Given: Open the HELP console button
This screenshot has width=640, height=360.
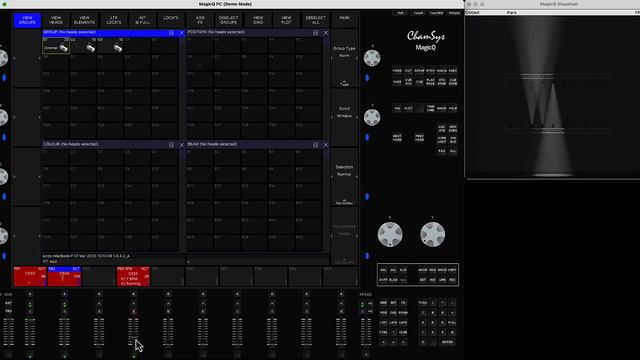Looking at the screenshot, I should pos(453,108).
